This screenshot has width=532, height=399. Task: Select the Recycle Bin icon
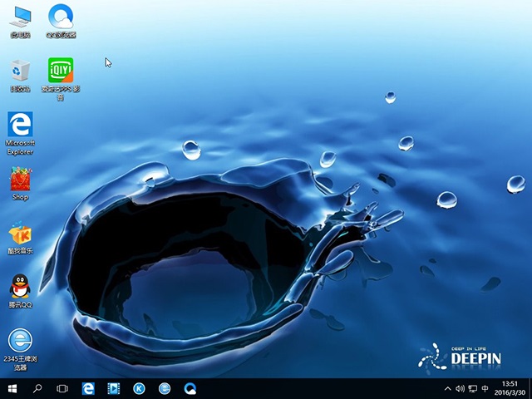point(20,70)
